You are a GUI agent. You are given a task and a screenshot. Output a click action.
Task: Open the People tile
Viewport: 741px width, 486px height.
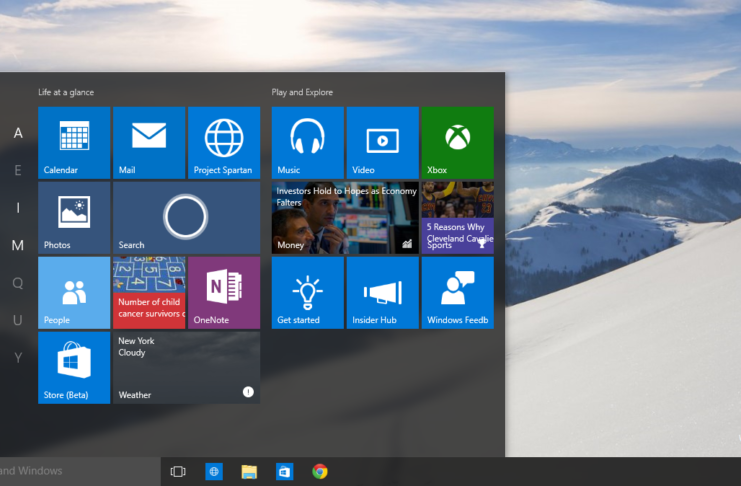coord(74,292)
